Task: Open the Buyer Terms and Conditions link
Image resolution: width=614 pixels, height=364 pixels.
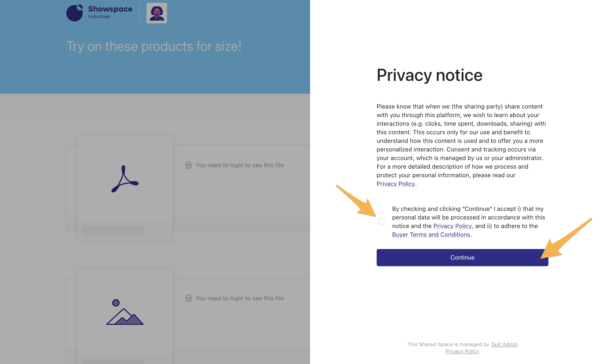Action: [431, 234]
